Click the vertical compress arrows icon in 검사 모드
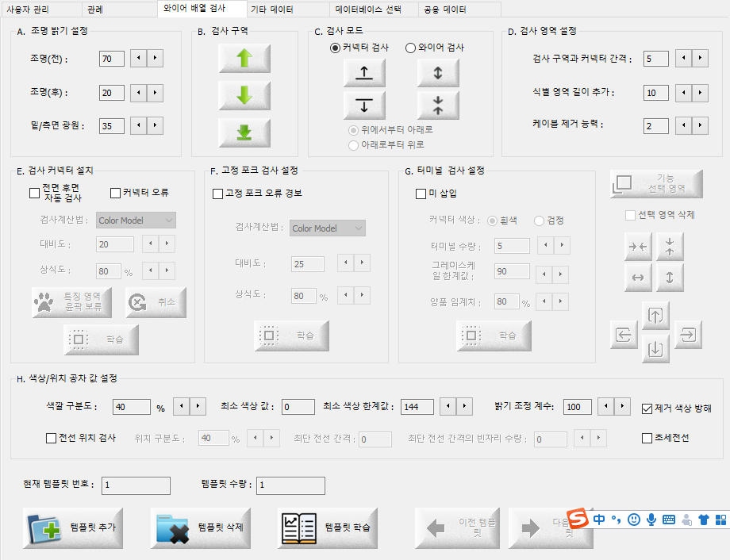 click(438, 105)
